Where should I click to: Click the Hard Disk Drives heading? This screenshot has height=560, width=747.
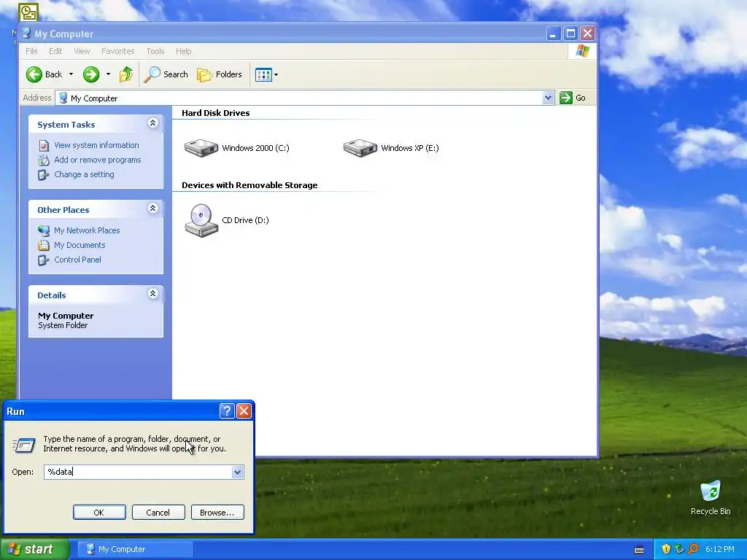pyautogui.click(x=215, y=113)
